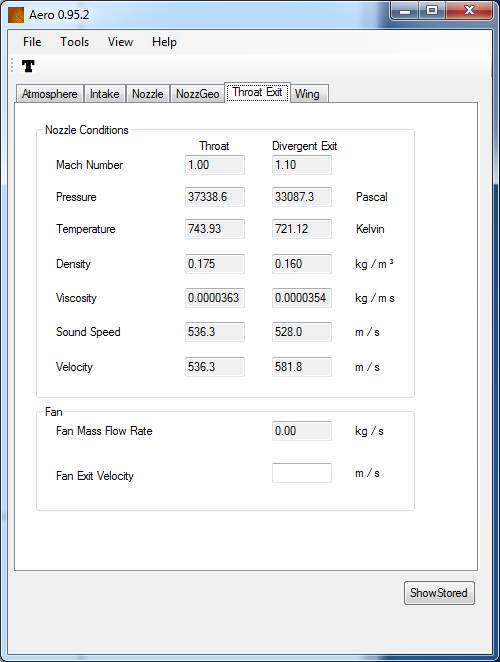The width and height of the screenshot is (500, 662).
Task: Switch to the Wing tab
Action: (307, 94)
